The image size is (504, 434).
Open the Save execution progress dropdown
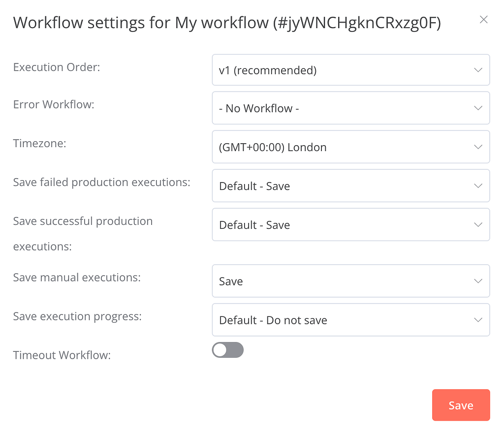(x=351, y=320)
